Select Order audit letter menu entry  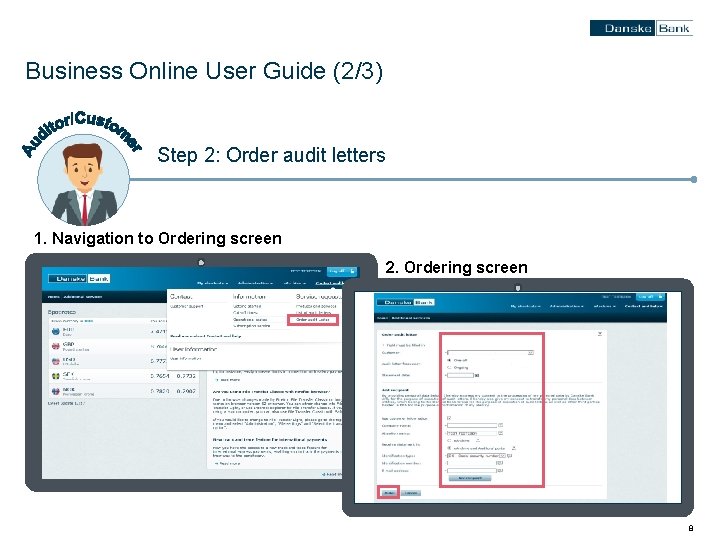[313, 320]
